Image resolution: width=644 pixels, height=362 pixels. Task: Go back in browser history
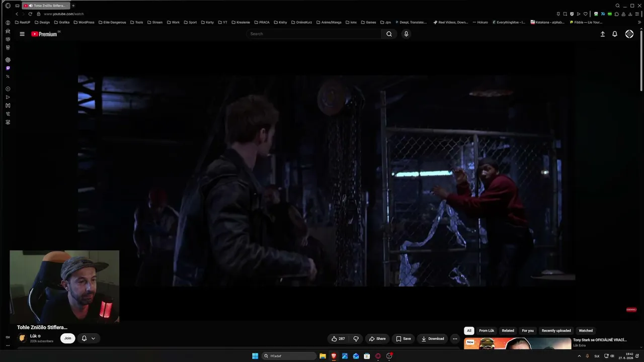tap(17, 14)
